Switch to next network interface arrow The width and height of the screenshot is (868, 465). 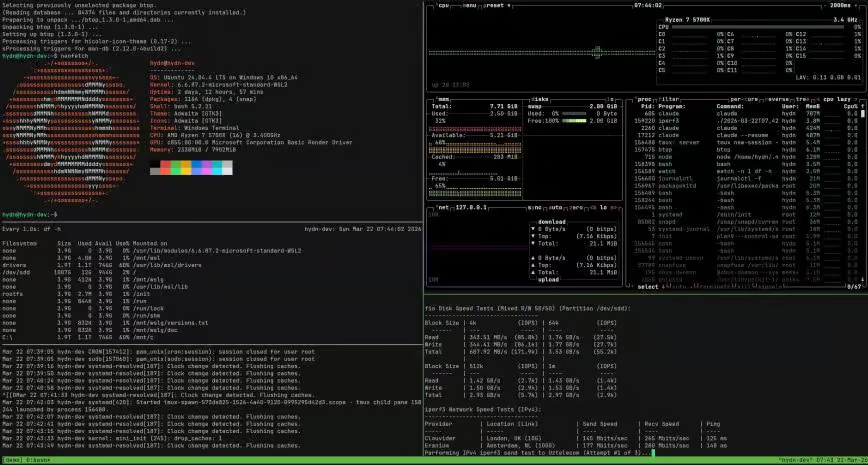pyautogui.click(x=614, y=208)
